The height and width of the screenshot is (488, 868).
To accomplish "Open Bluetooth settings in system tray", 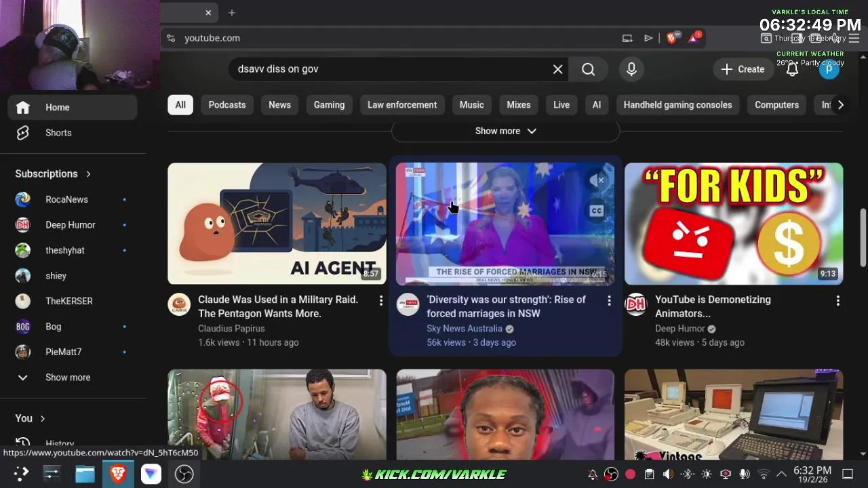I will [687, 474].
